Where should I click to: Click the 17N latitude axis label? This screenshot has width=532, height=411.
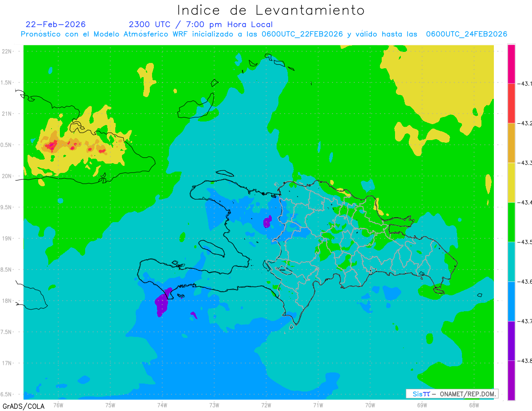click(x=7, y=363)
